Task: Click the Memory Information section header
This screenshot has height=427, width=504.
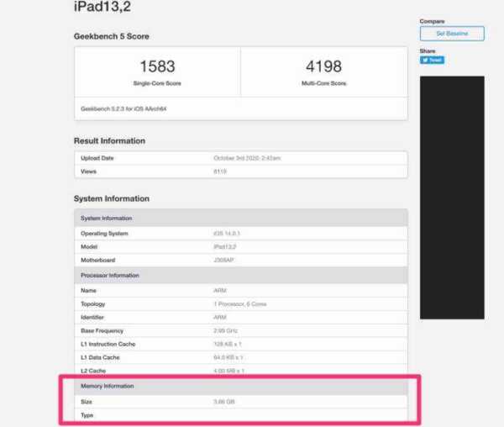Action: (x=107, y=386)
